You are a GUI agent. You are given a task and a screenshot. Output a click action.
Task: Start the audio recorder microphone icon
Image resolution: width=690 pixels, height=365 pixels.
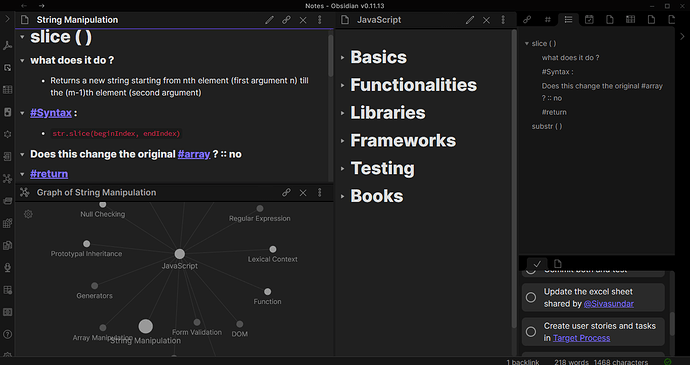coord(7,267)
